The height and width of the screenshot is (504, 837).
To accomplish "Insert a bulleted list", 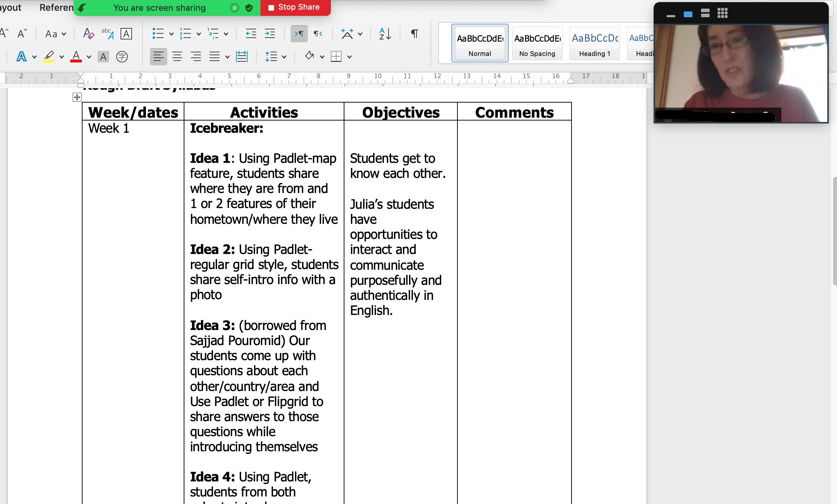I will pos(158,34).
